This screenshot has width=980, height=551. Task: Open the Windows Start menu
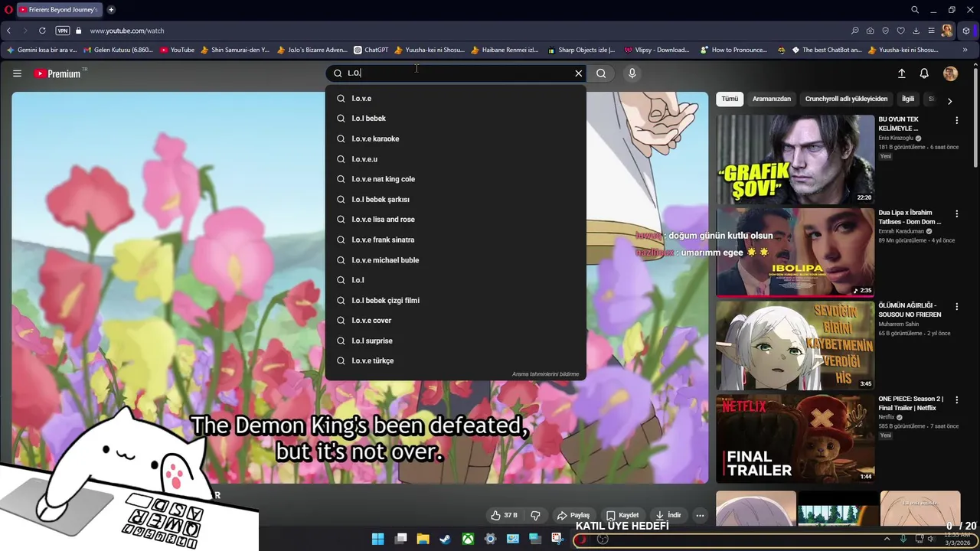pos(377,540)
